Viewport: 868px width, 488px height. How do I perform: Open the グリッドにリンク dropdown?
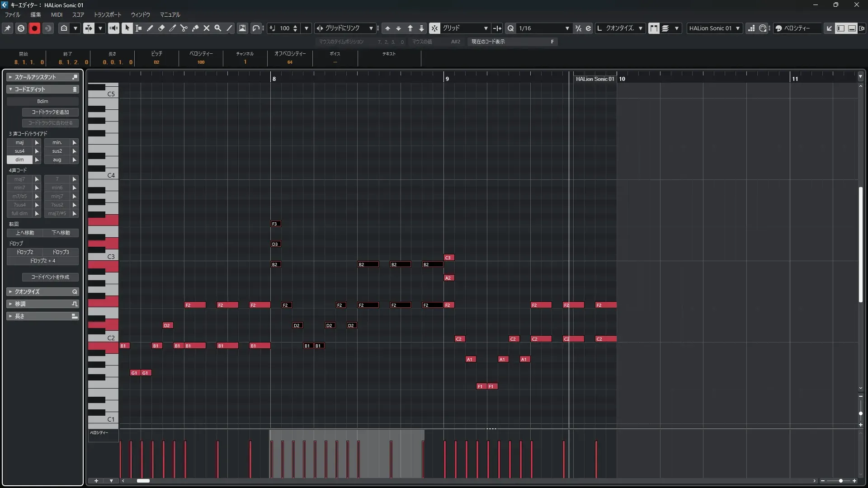pyautogui.click(x=371, y=28)
